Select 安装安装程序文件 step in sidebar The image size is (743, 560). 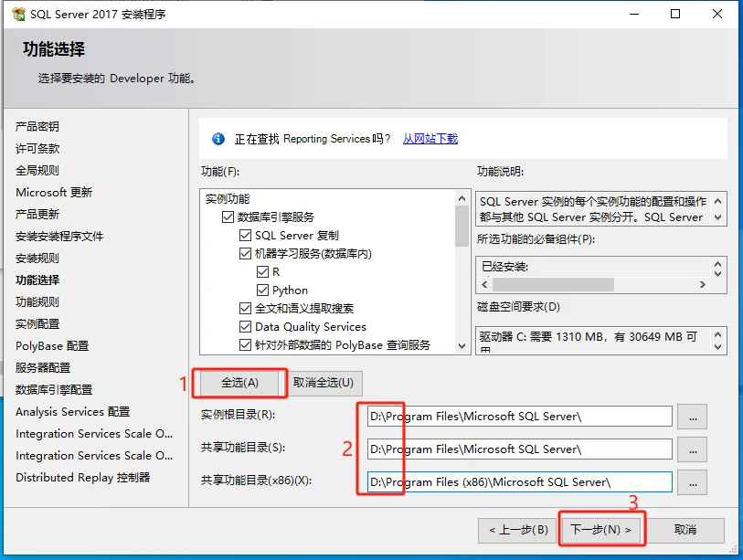click(x=59, y=236)
